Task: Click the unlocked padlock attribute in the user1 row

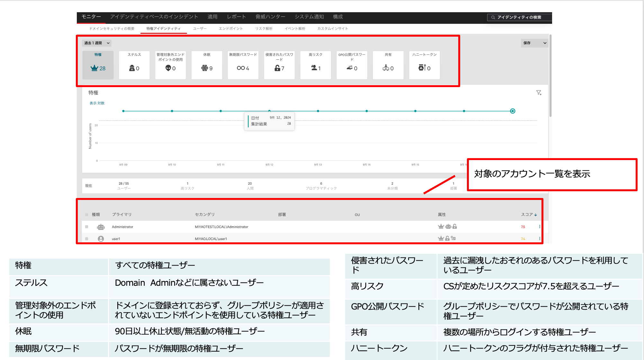Action: coord(447,238)
